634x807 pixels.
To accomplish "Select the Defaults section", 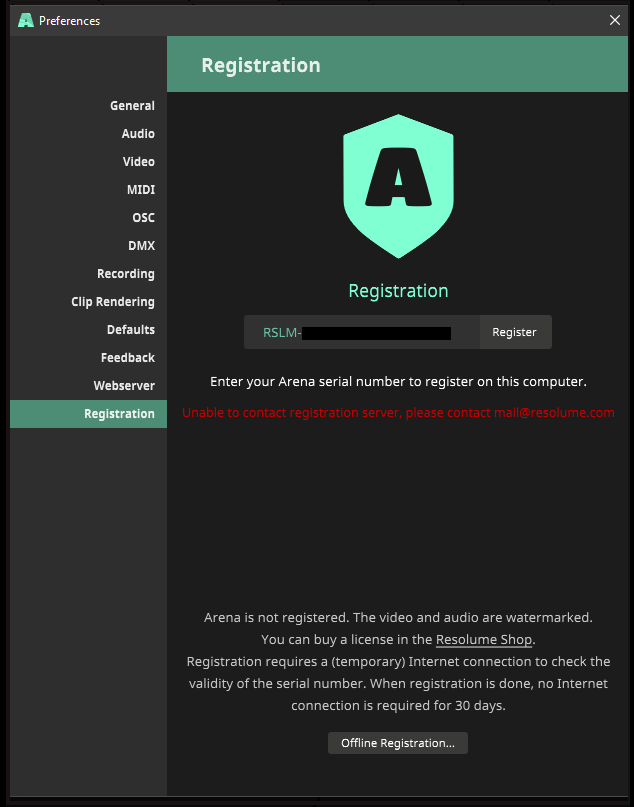I will coord(130,330).
